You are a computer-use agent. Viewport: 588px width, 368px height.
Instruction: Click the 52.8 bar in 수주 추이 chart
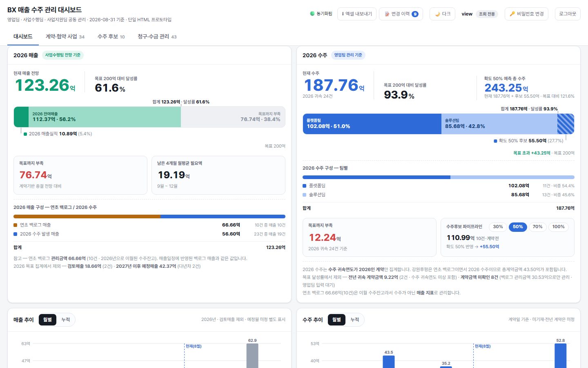click(x=561, y=356)
